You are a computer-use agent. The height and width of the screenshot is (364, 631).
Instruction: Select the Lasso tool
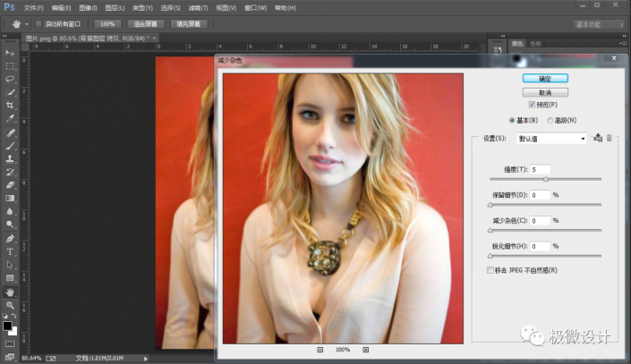10,79
